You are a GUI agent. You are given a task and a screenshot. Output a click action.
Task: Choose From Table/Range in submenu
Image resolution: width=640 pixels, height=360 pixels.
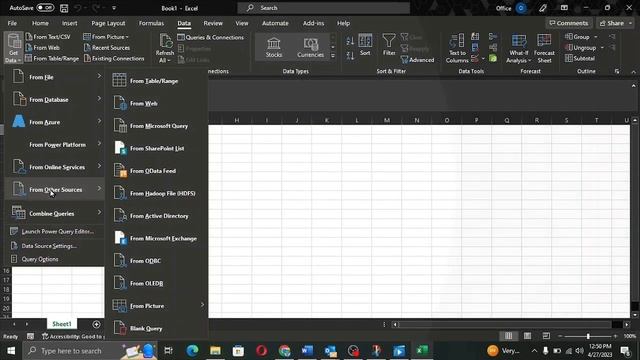coord(157,81)
